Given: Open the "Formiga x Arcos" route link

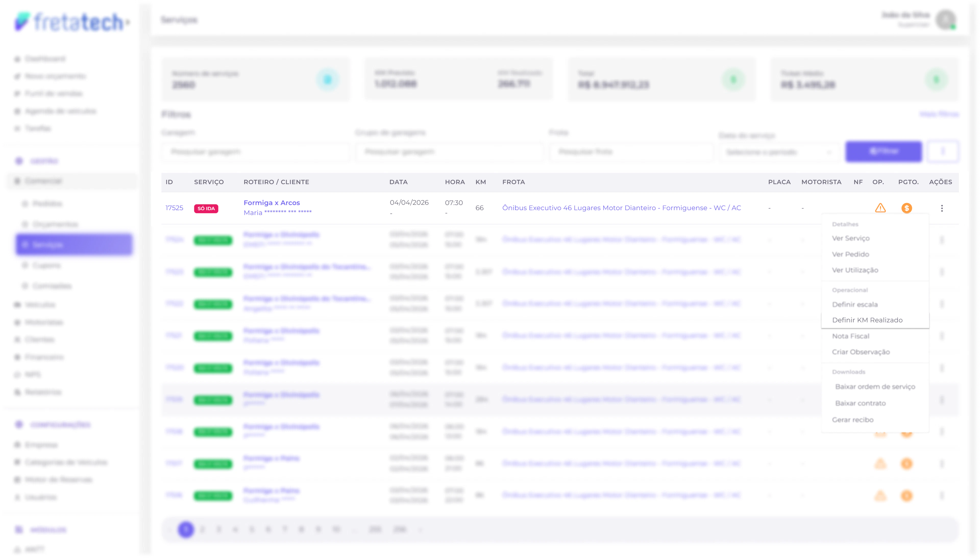Looking at the screenshot, I should (x=272, y=202).
